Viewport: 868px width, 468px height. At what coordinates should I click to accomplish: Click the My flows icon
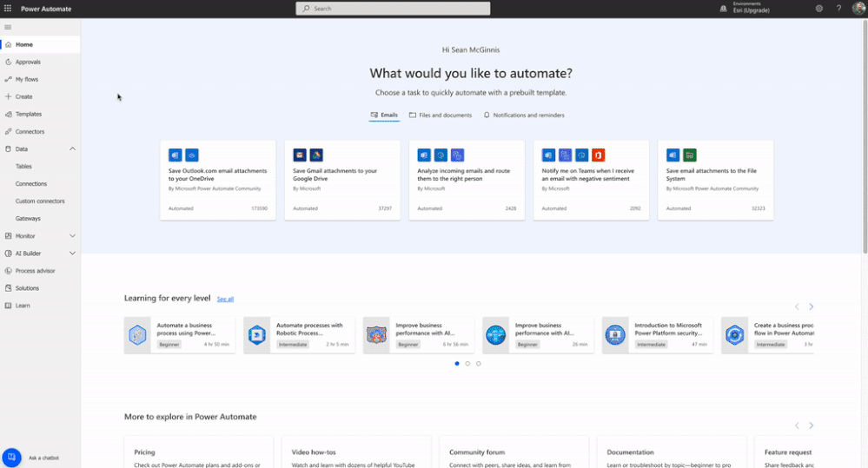pyautogui.click(x=9, y=79)
